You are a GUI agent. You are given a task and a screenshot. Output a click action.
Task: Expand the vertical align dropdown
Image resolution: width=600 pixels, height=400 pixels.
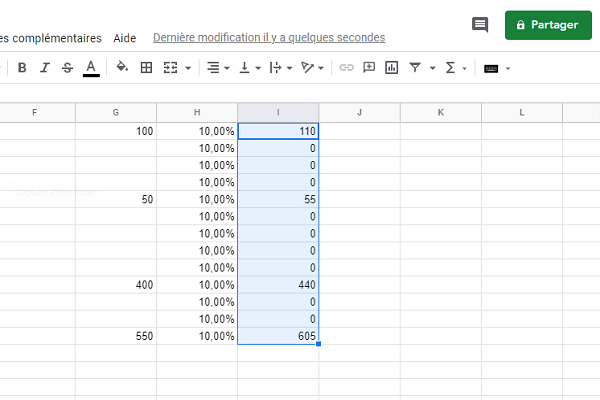pos(250,68)
